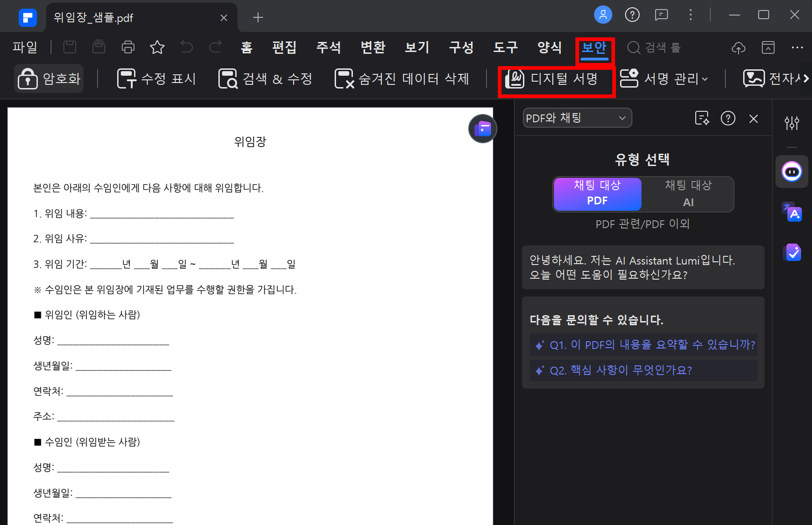
Task: Click the print icon in the toolbar
Action: tap(128, 47)
